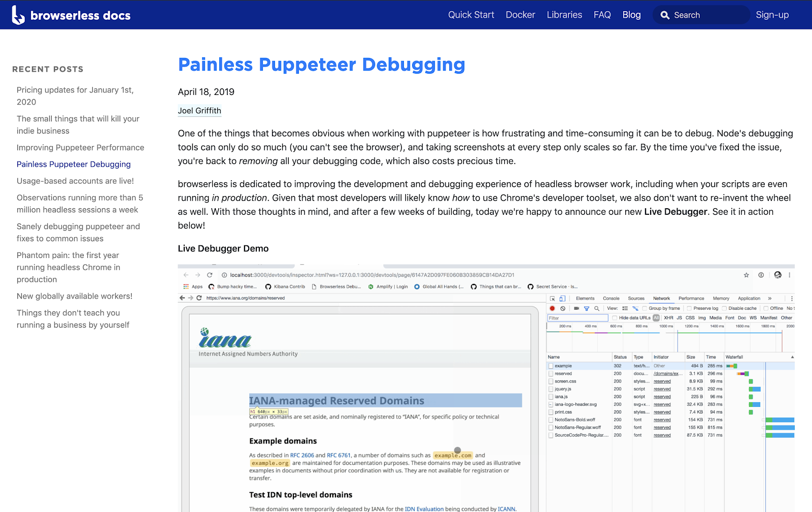Screen dimensions: 812x512
Task: Enable the Preserve log checkbox
Action: [689, 308]
